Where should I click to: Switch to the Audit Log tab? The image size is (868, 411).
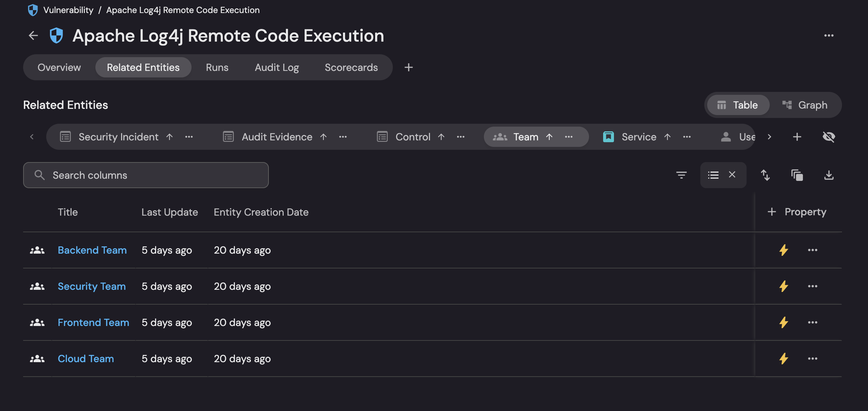coord(276,67)
